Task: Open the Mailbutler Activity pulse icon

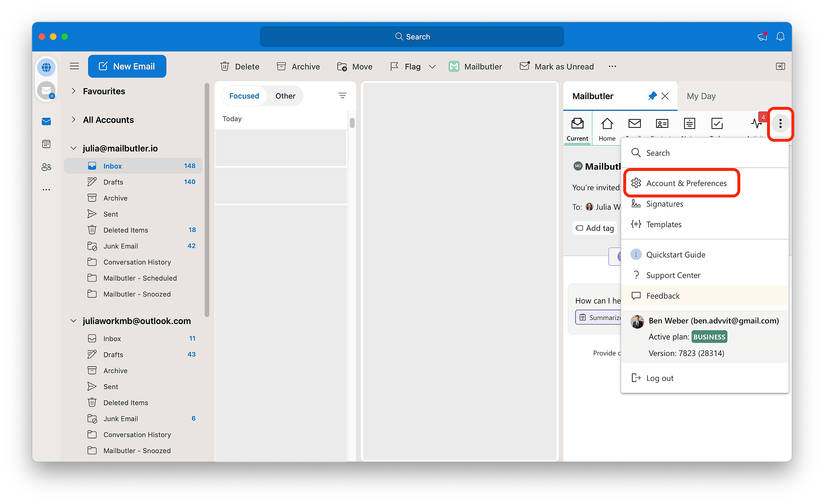Action: coord(756,124)
